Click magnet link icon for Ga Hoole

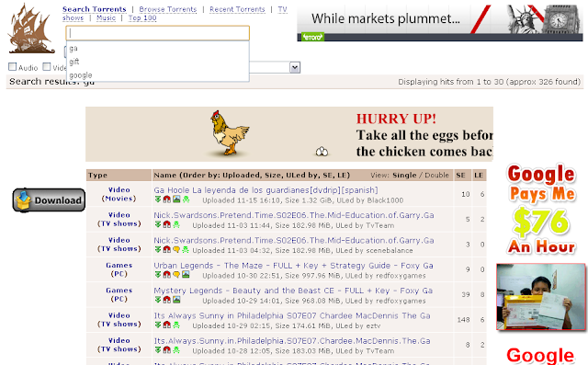pos(167,200)
